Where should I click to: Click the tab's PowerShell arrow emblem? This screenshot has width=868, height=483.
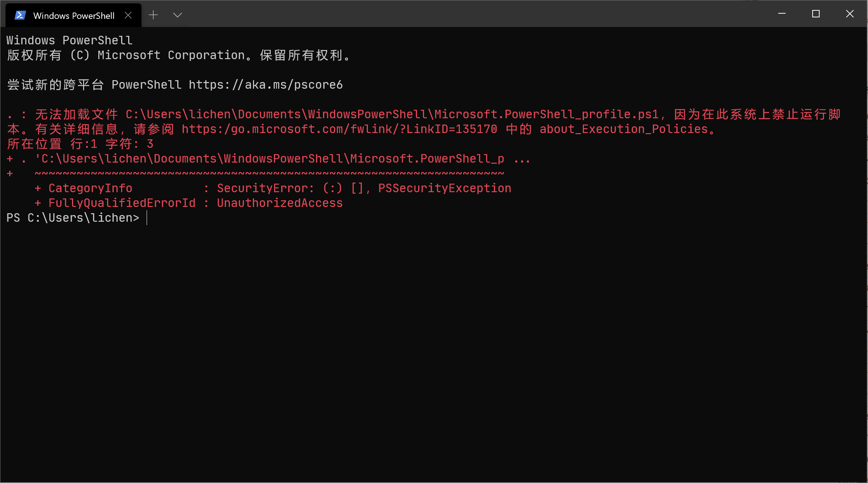[20, 15]
